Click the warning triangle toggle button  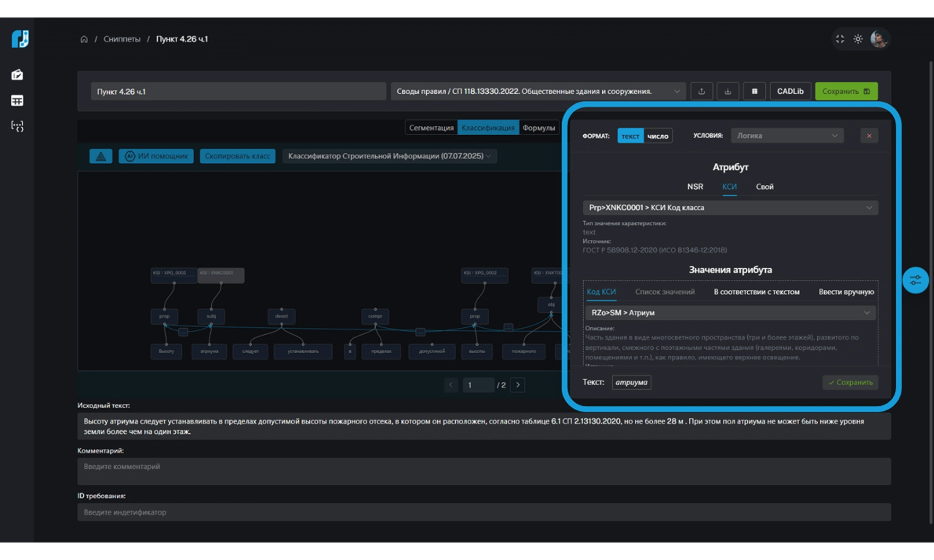[101, 156]
